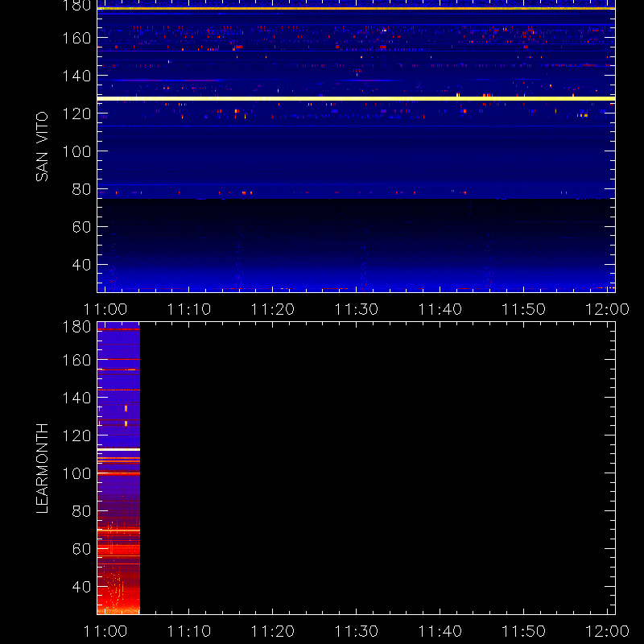This screenshot has width=644, height=644.
Task: Click 11:30 time label under SAN VITO plot
Action: pyautogui.click(x=356, y=309)
